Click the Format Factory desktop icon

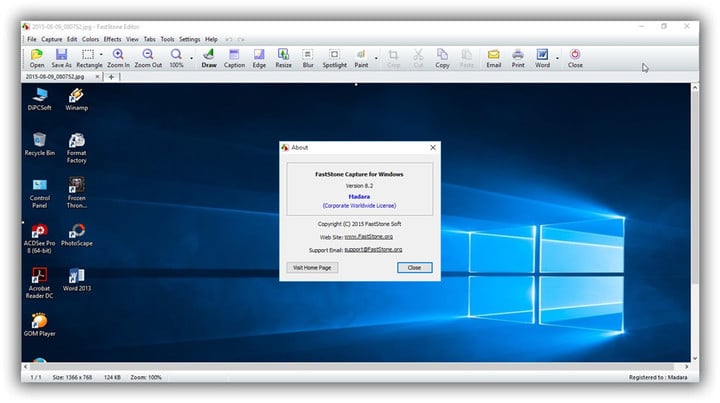tap(76, 148)
